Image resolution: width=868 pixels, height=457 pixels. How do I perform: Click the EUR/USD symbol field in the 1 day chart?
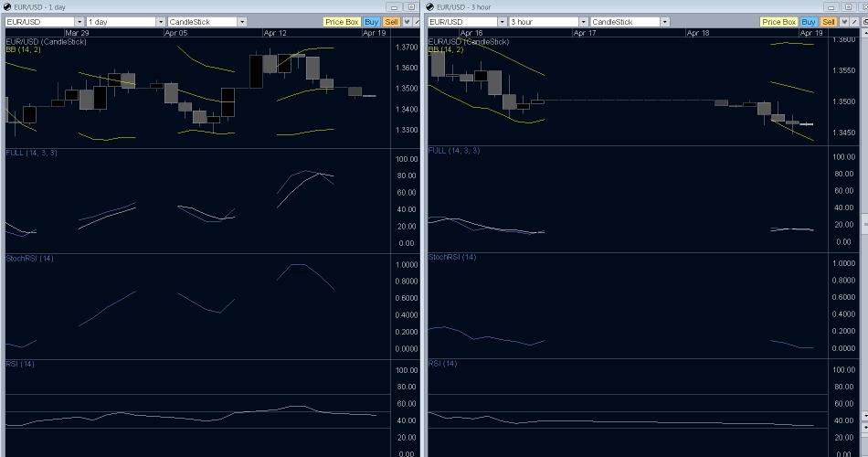pos(40,22)
